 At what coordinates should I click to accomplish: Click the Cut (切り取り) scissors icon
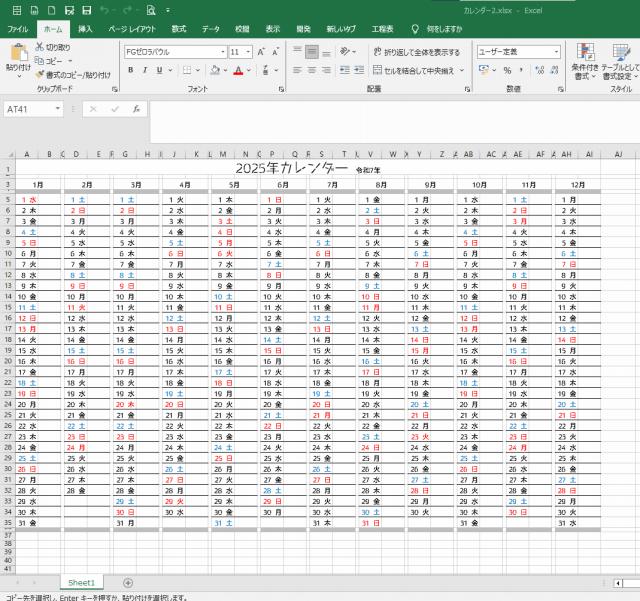pyautogui.click(x=40, y=47)
